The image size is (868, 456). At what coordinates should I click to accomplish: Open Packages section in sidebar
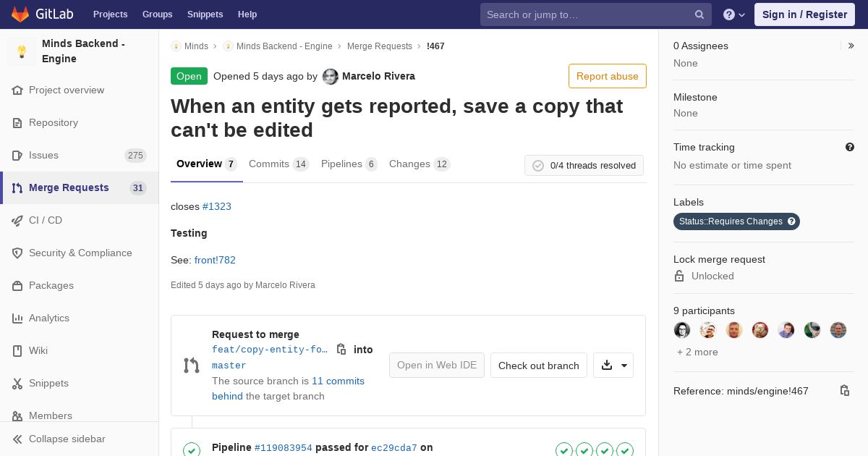pyautogui.click(x=80, y=285)
